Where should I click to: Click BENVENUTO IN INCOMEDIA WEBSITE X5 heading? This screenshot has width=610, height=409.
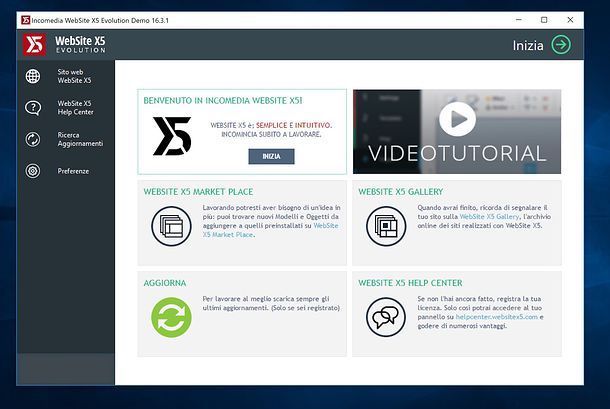click(x=223, y=100)
